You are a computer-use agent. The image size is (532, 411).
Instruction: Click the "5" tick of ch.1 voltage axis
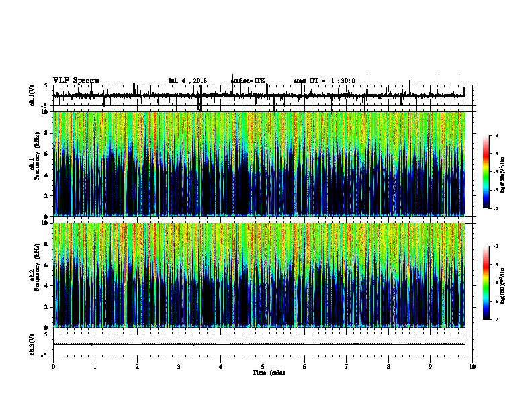coord(46,85)
